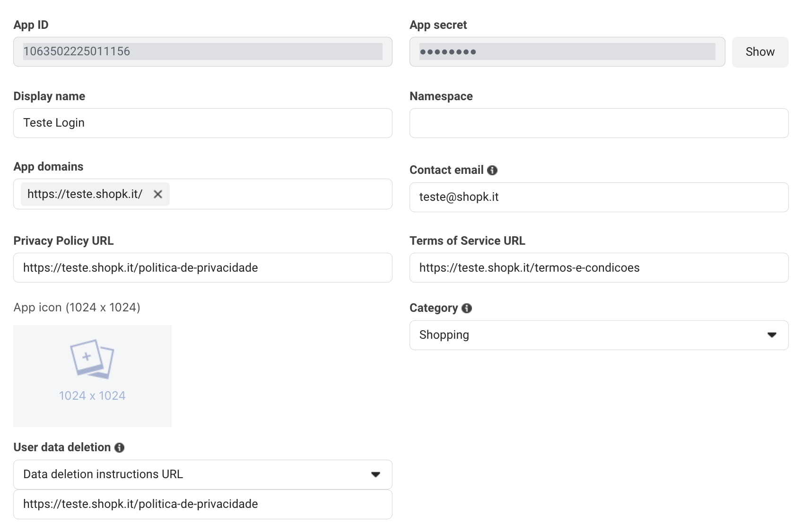Click the Privacy Policy URL label
Viewport: 802px width, 532px height.
click(x=63, y=241)
